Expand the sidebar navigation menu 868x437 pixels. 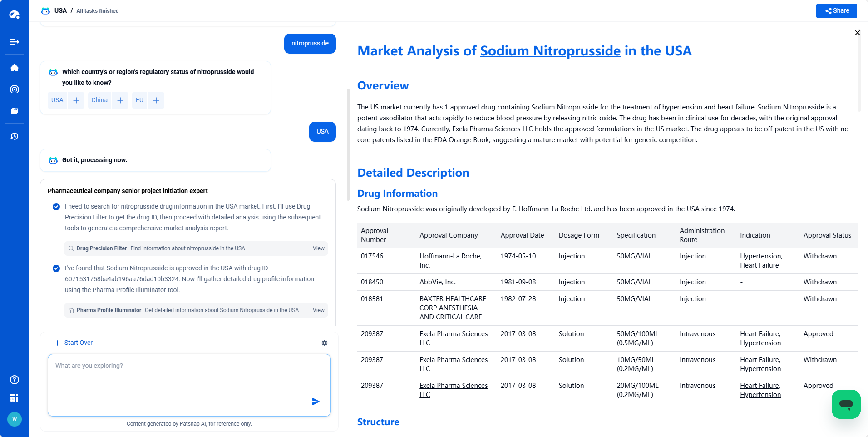15,42
